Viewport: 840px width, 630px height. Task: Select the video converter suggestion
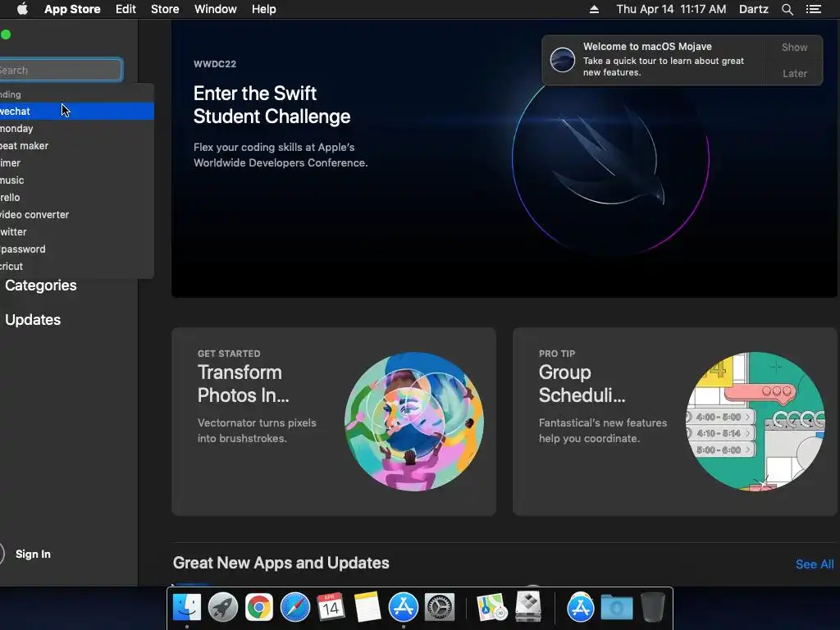(76, 214)
